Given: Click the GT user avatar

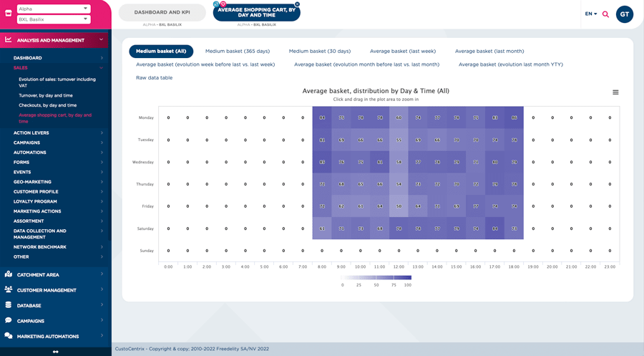Looking at the screenshot, I should pyautogui.click(x=624, y=14).
